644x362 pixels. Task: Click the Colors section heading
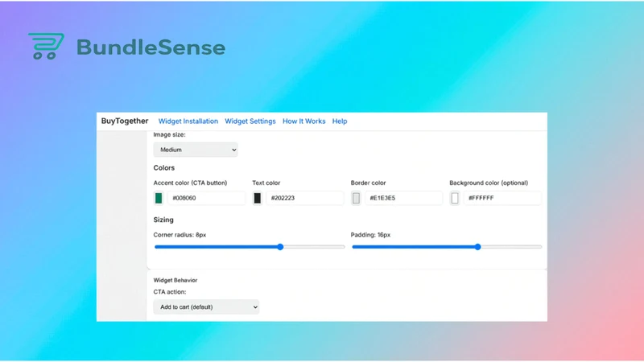tap(164, 168)
